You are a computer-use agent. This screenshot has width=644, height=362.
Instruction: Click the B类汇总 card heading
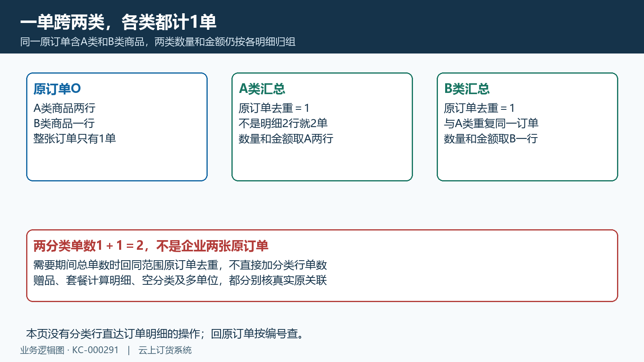coord(467,89)
